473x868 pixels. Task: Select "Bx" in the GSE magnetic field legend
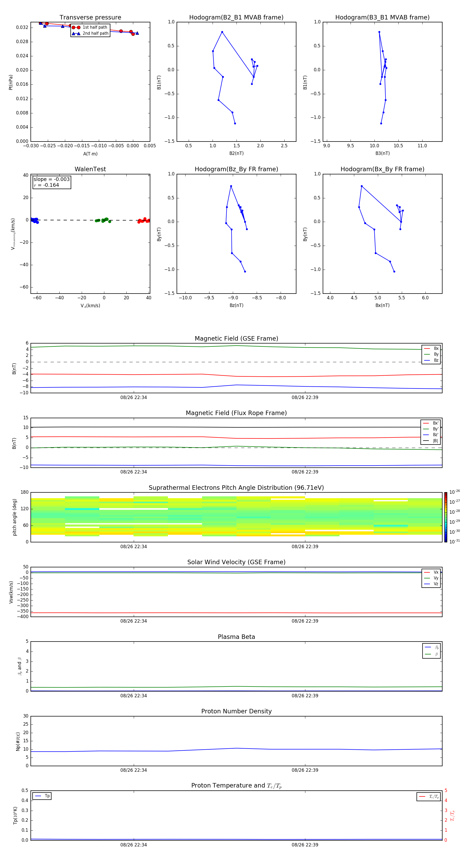pyautogui.click(x=431, y=349)
